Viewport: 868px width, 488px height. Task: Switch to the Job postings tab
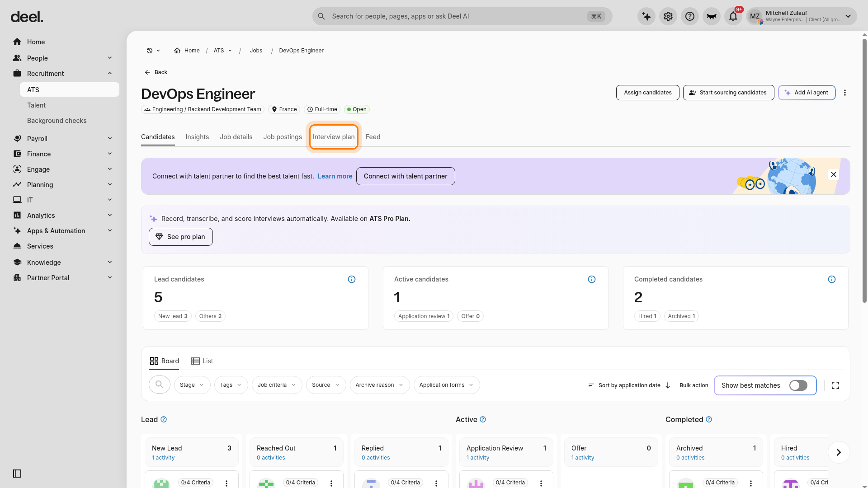tap(283, 137)
